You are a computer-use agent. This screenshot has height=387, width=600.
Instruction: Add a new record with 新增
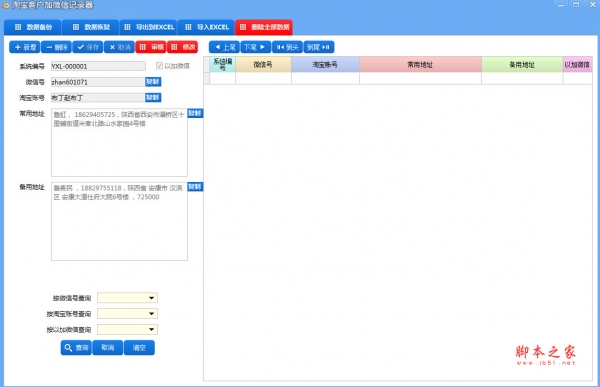[x=24, y=47]
